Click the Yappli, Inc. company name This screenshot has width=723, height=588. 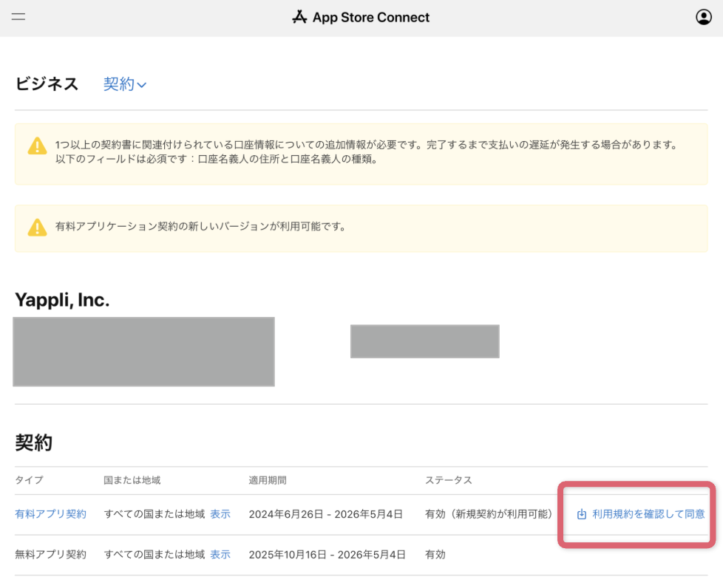tap(62, 300)
